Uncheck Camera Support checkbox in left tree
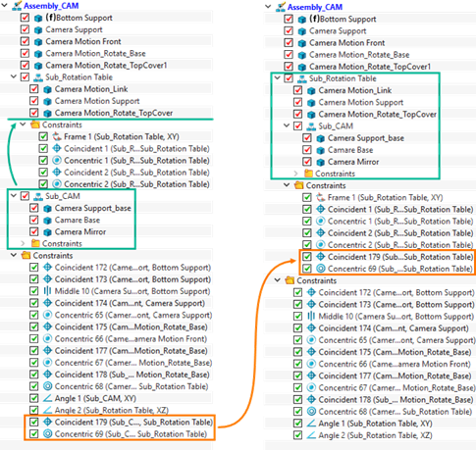Viewport: 476px width, 450px height. point(25,29)
